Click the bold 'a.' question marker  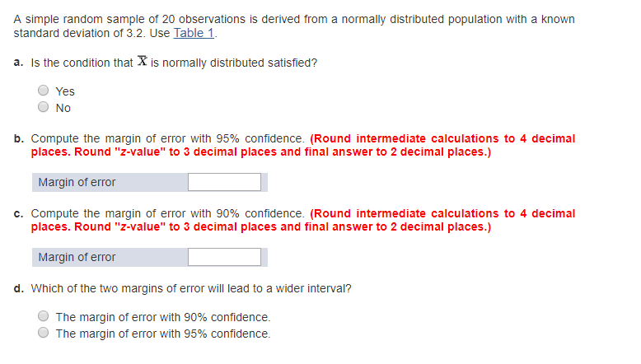click(19, 63)
